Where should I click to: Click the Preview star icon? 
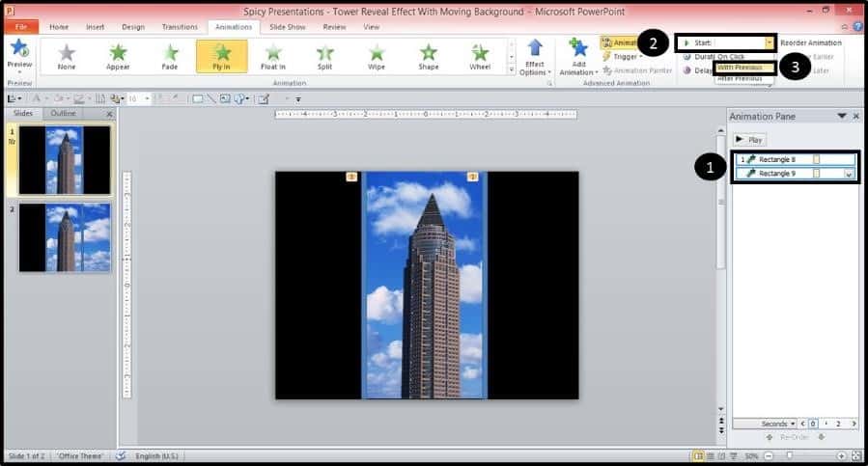(x=19, y=48)
